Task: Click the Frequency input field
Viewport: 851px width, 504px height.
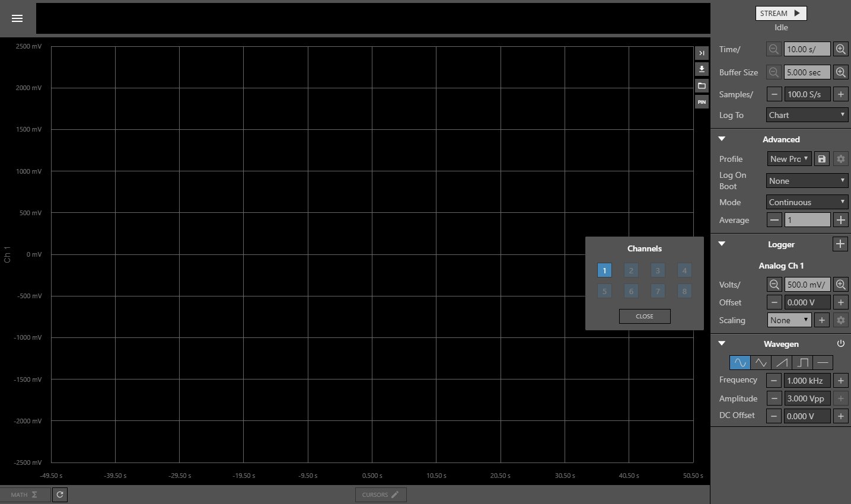Action: pos(807,381)
